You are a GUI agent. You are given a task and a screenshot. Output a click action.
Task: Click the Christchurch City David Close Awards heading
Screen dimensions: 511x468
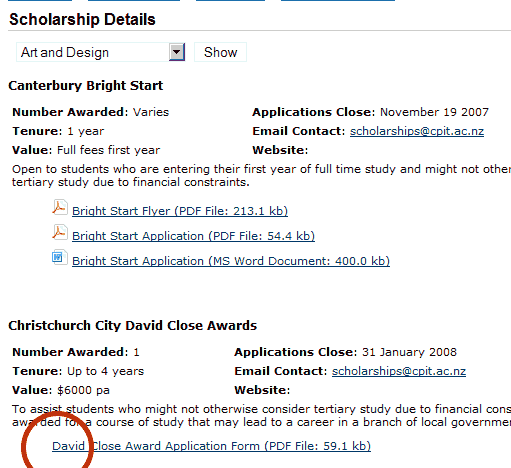coord(133,326)
